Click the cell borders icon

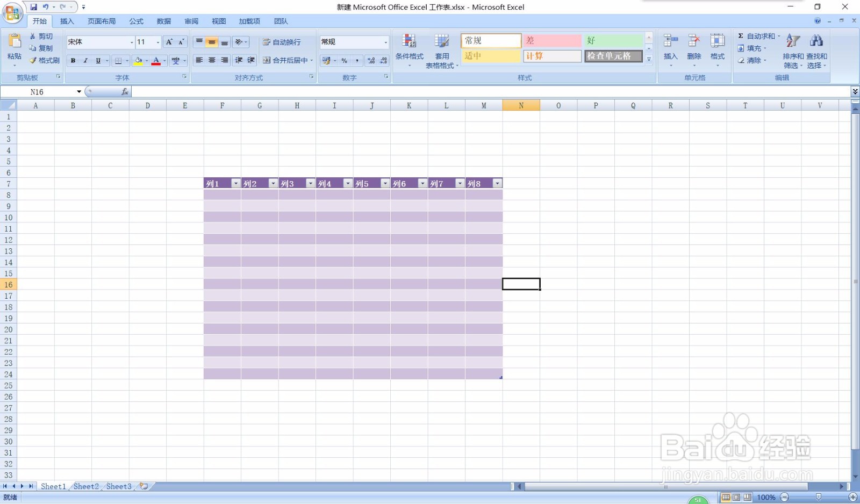click(x=118, y=61)
